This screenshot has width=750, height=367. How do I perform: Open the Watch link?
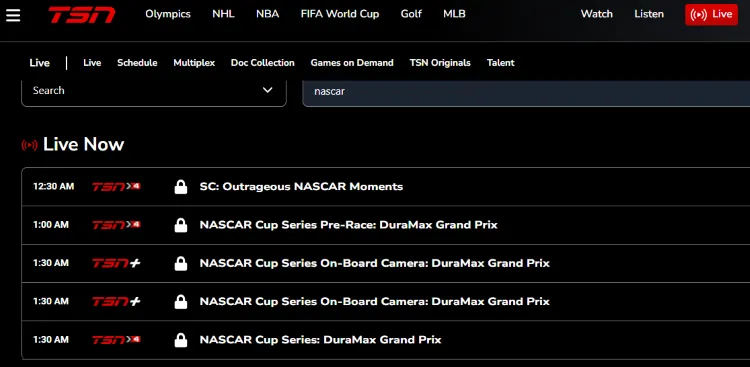pyautogui.click(x=596, y=14)
